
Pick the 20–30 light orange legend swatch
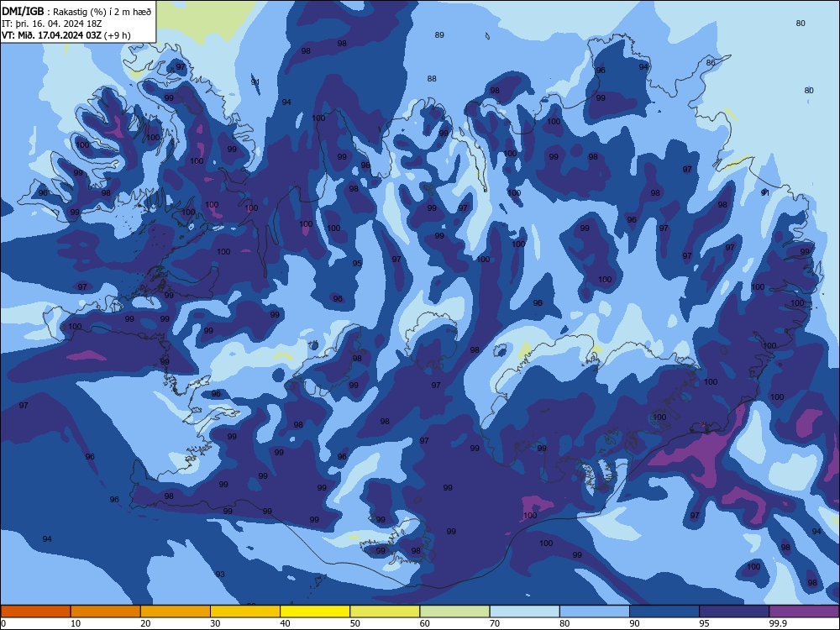click(176, 612)
